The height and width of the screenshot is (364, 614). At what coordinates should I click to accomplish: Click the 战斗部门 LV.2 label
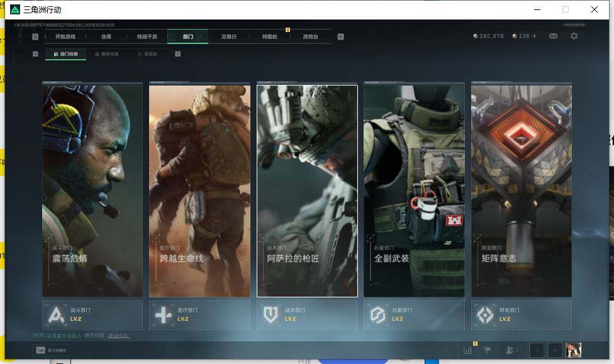pos(76,319)
